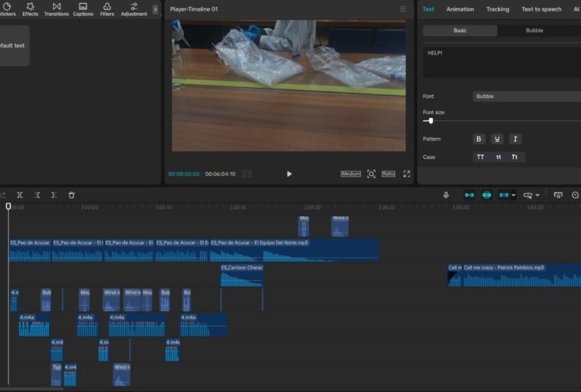Click the Ratio button in player
The image size is (581, 392).
[x=389, y=173]
